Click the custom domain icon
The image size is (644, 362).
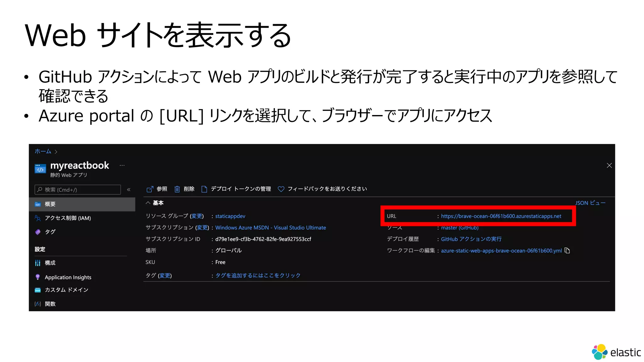pyautogui.click(x=38, y=290)
